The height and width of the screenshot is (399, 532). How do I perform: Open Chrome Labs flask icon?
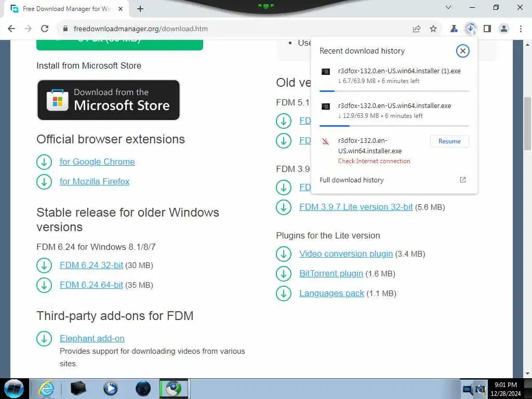(454, 29)
